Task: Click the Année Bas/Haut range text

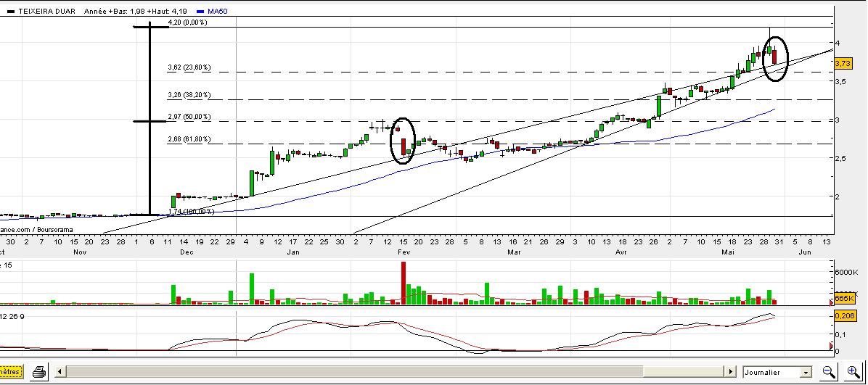Action: click(x=135, y=11)
